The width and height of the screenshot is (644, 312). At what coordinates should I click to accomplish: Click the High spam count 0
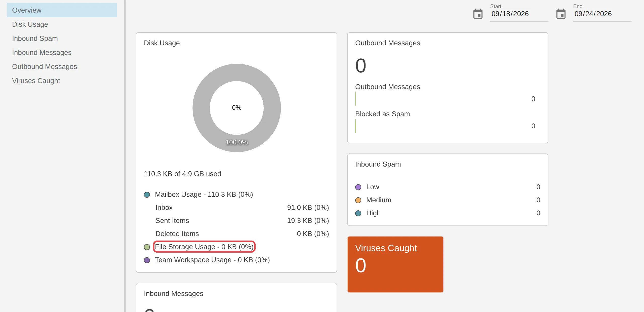[538, 213]
